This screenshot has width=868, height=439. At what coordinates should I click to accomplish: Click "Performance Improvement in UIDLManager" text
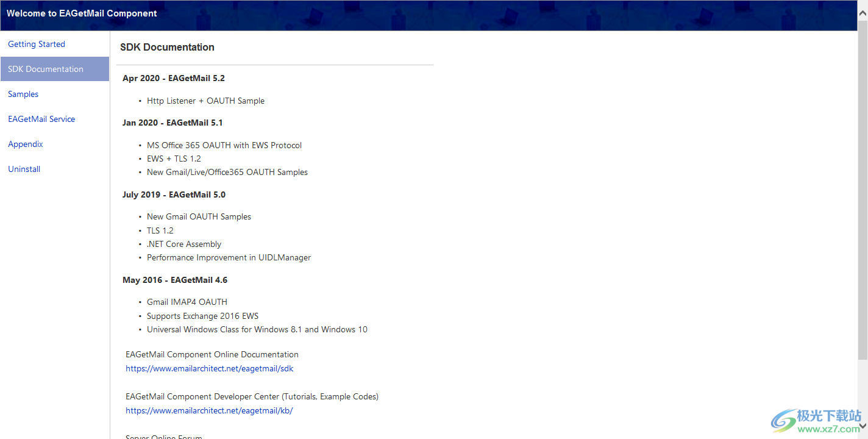point(229,257)
